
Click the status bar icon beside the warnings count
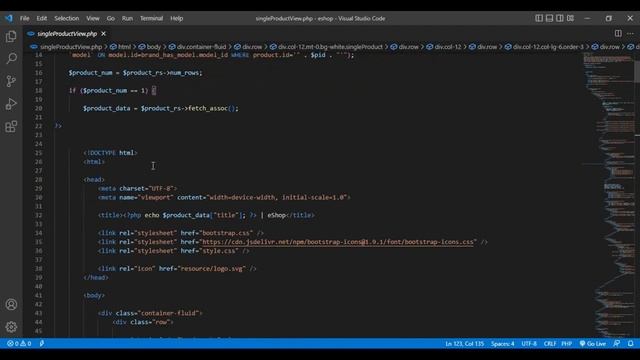pos(42,344)
